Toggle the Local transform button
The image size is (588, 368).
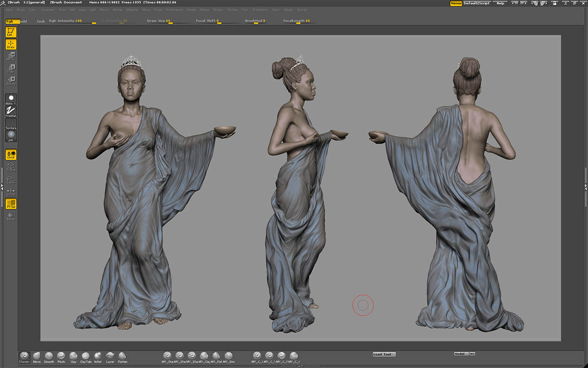11,155
